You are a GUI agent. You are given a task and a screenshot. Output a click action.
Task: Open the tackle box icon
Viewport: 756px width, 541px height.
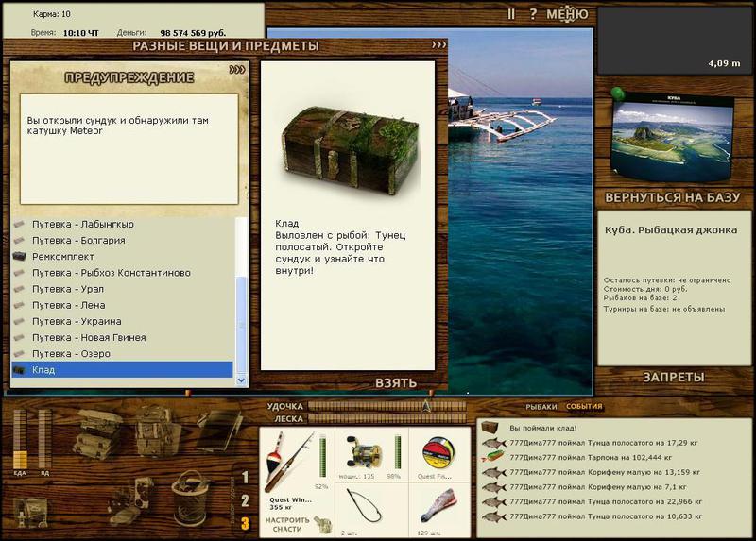(x=98, y=433)
